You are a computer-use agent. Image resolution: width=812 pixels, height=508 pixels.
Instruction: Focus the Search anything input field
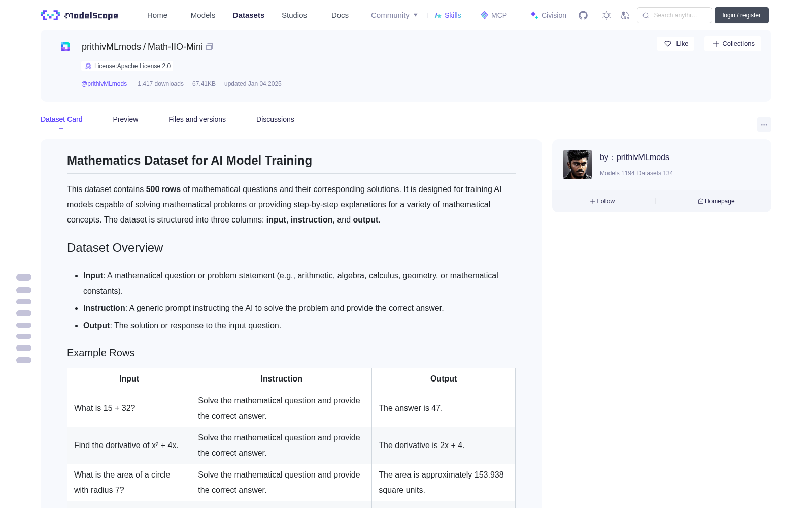click(x=674, y=15)
